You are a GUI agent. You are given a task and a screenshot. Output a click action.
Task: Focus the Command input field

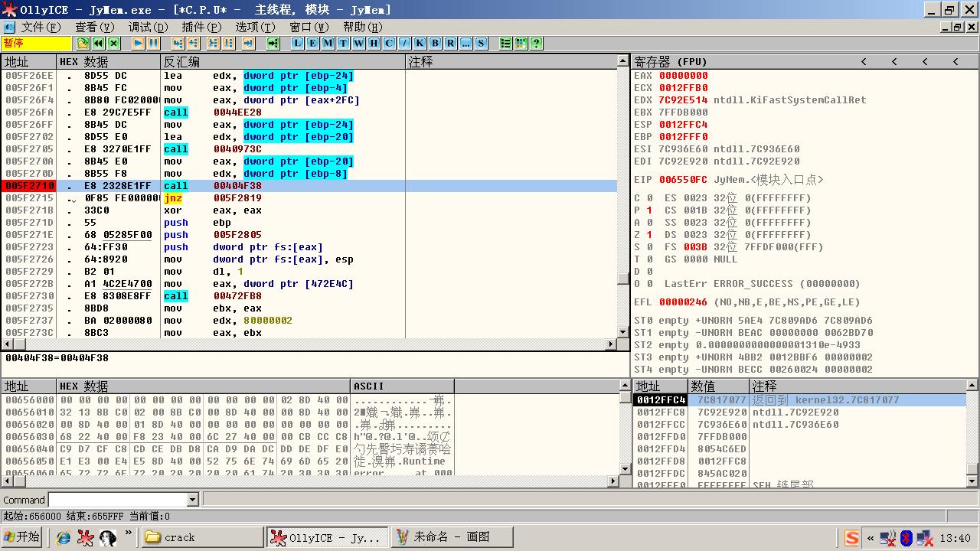tap(117, 500)
